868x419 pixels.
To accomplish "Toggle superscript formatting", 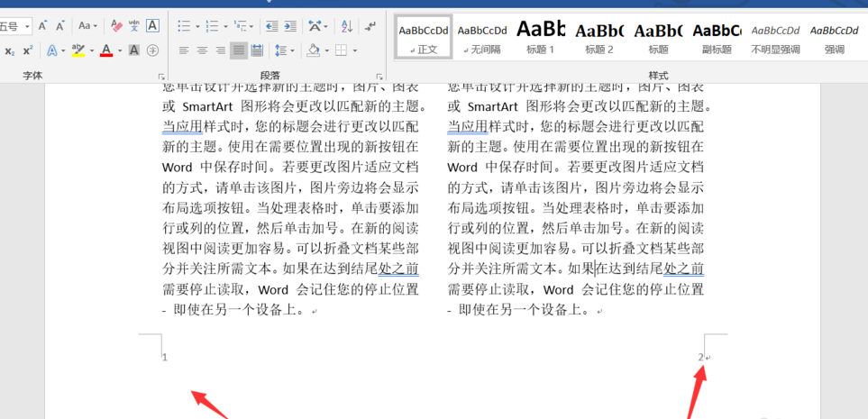I will [x=28, y=51].
